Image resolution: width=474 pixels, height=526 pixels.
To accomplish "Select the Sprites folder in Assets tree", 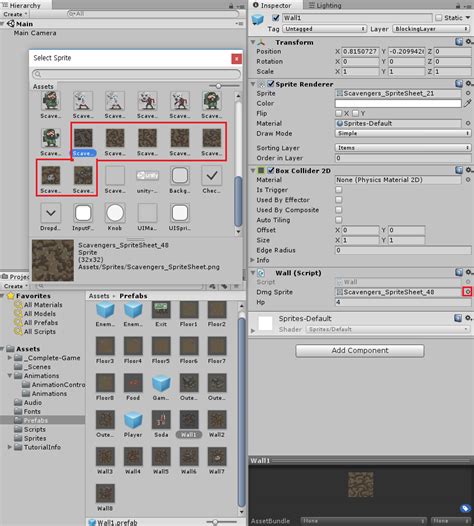I will click(35, 438).
